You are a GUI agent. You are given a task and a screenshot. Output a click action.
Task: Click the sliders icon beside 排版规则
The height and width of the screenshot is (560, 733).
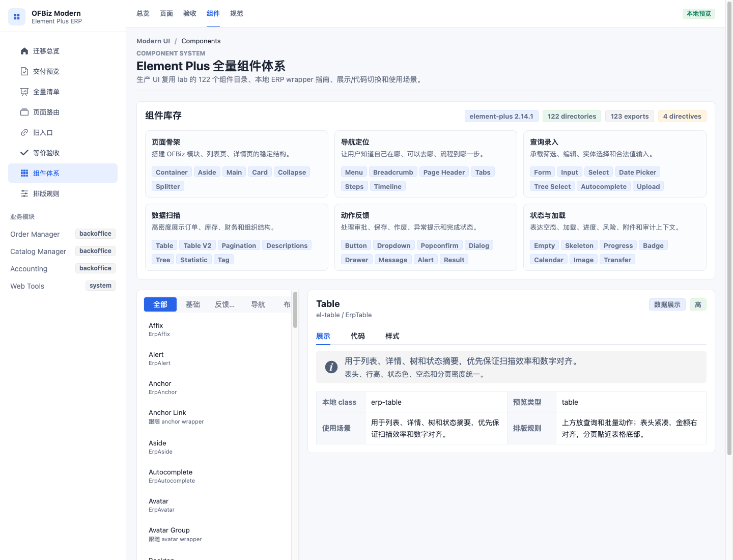point(24,193)
